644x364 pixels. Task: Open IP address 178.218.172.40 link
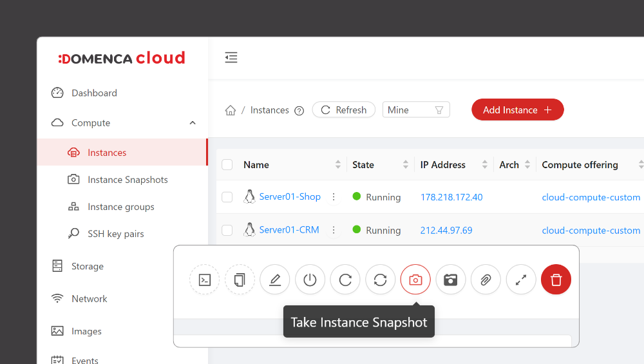[x=451, y=197]
